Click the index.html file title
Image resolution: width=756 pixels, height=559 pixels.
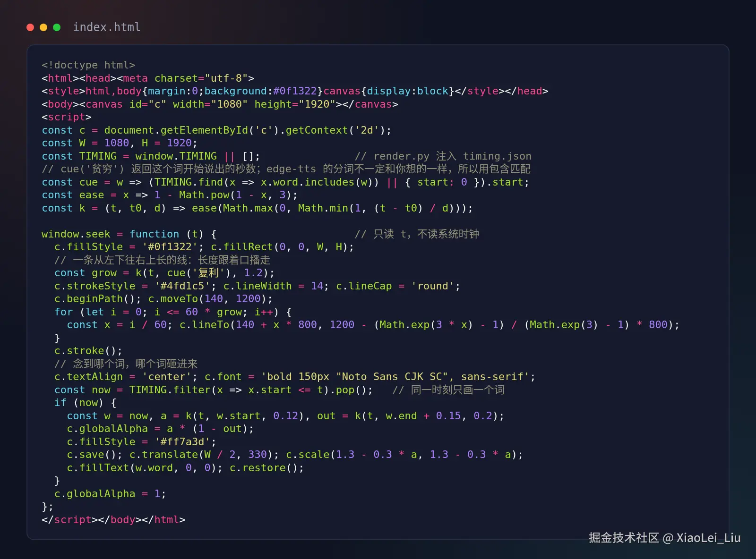coord(107,27)
